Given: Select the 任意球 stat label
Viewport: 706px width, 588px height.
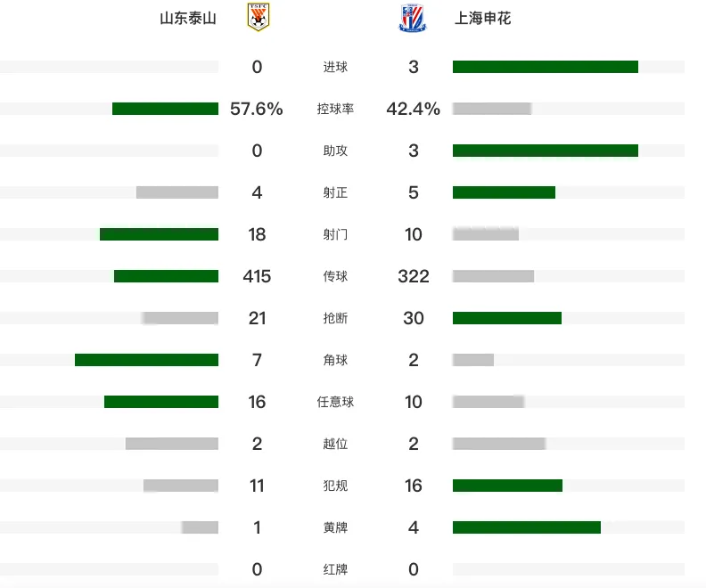Looking at the screenshot, I should (x=335, y=402).
